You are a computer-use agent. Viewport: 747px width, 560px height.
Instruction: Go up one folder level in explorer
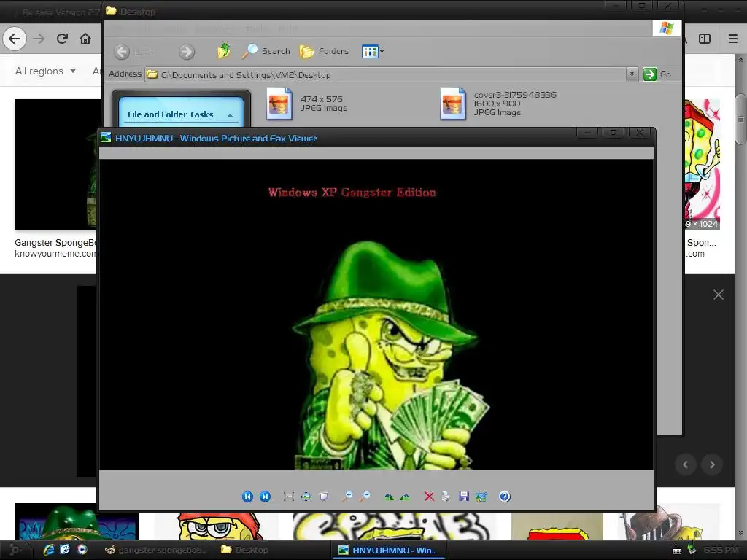pos(223,51)
